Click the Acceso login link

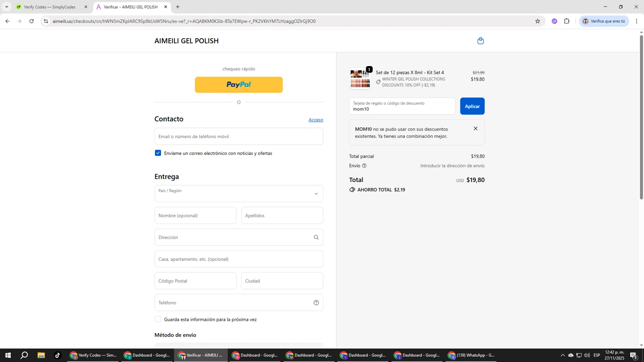coord(316,120)
